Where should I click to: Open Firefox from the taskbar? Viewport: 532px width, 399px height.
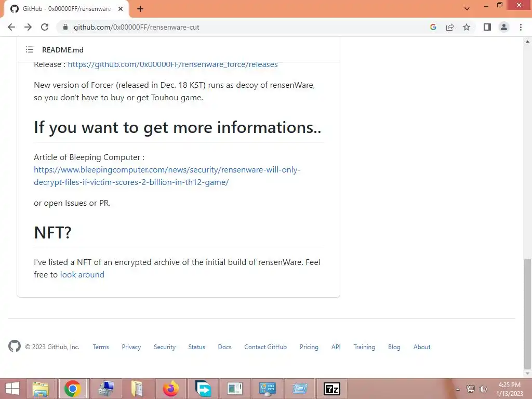(x=170, y=389)
